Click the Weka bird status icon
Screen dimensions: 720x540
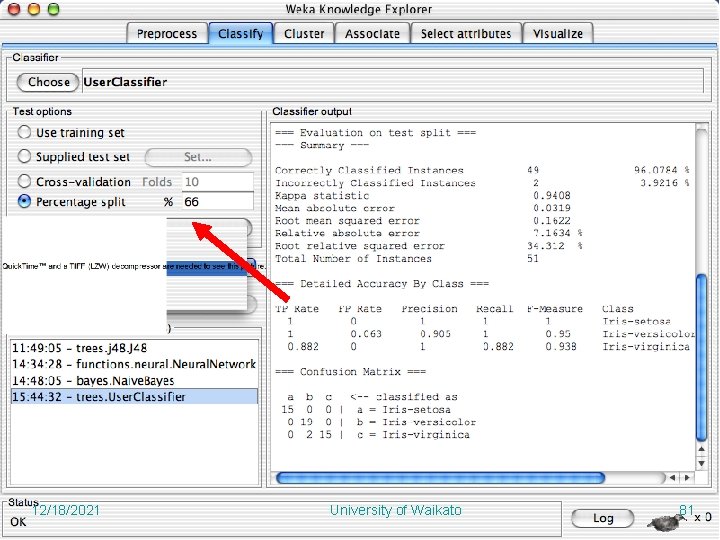click(x=665, y=521)
